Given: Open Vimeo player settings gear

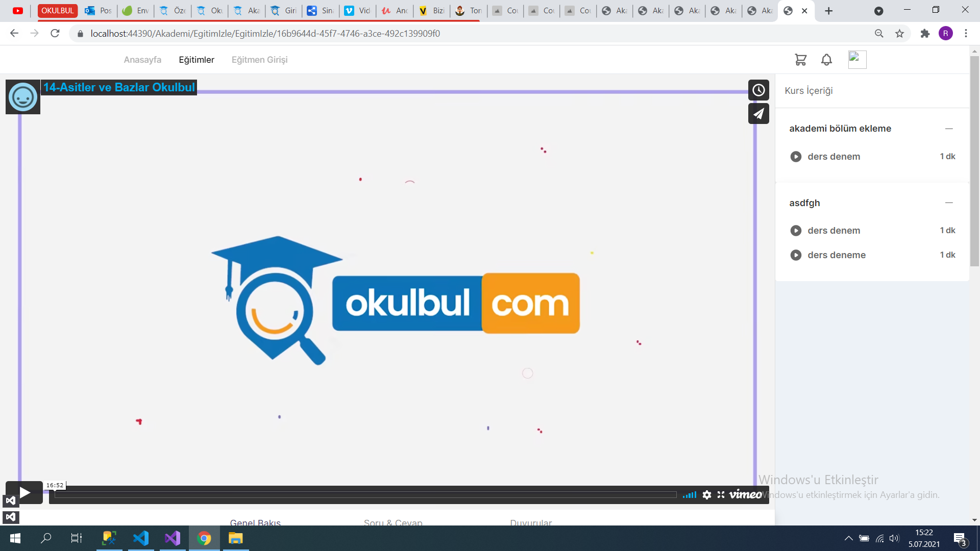Looking at the screenshot, I should point(707,495).
